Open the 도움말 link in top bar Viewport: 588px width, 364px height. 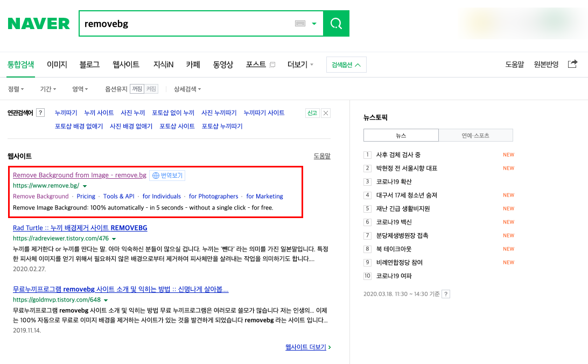515,65
